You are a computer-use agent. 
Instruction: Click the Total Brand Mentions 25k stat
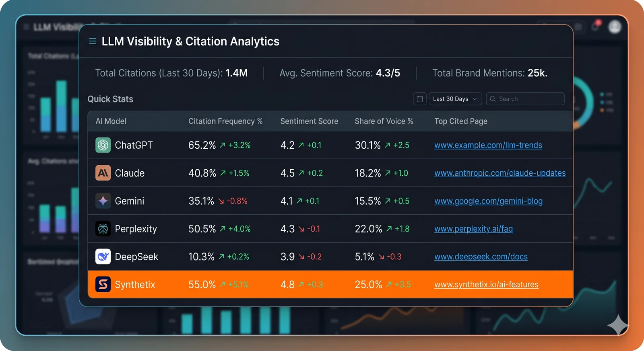pos(490,73)
